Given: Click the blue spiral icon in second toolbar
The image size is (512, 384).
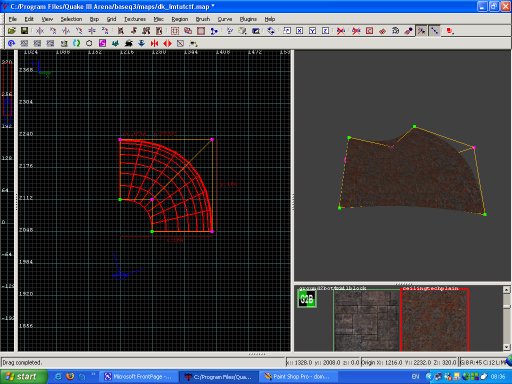Looking at the screenshot, I should pyautogui.click(x=11, y=43).
